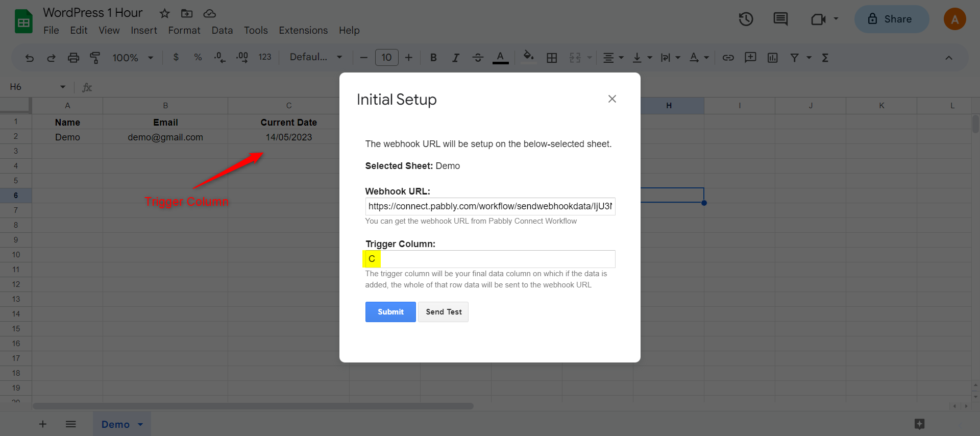Move document with folder icon
The image size is (980, 436).
coord(187,13)
